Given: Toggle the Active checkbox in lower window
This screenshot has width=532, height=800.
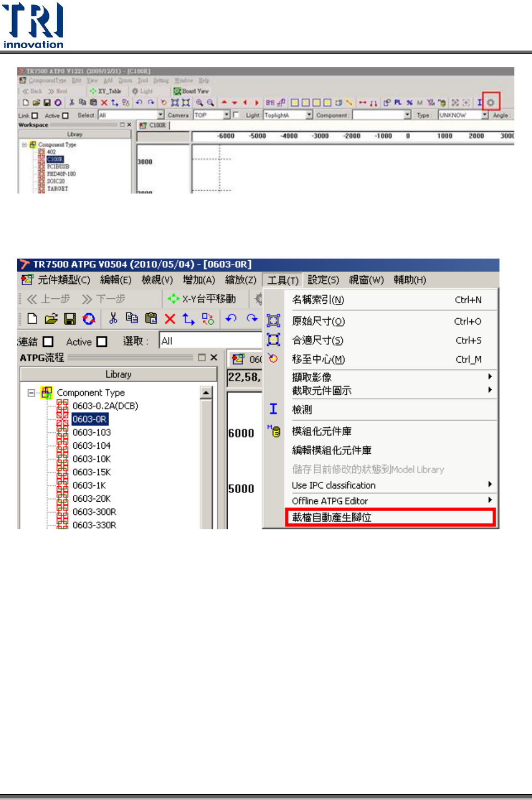Looking at the screenshot, I should pos(101,342).
